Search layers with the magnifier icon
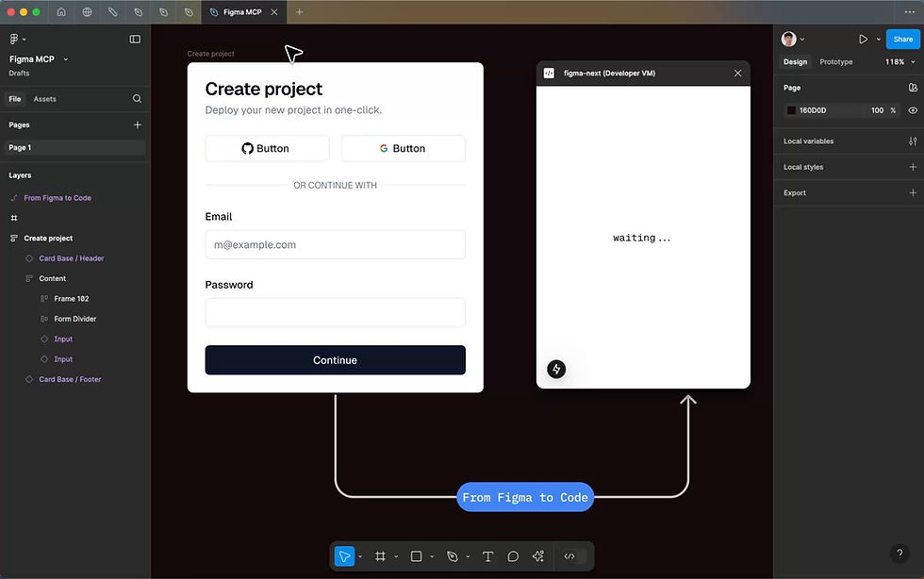924x579 pixels. pyautogui.click(x=137, y=99)
